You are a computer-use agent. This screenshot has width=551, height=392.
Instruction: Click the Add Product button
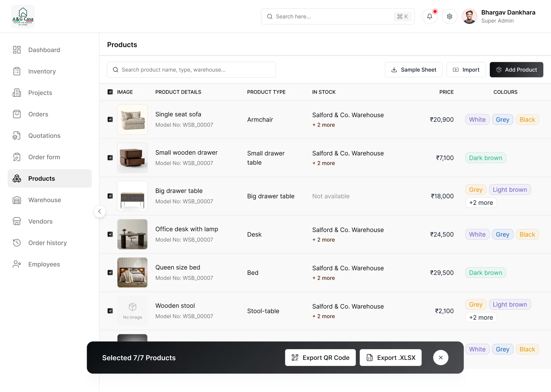(x=516, y=70)
